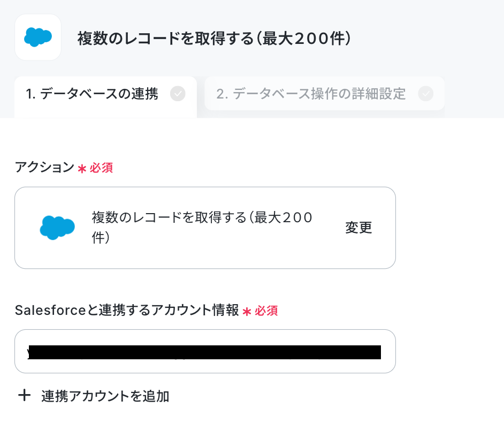The image size is (504, 423).
Task: Add account via 連携アカウントを追加 link
Action: (x=105, y=396)
